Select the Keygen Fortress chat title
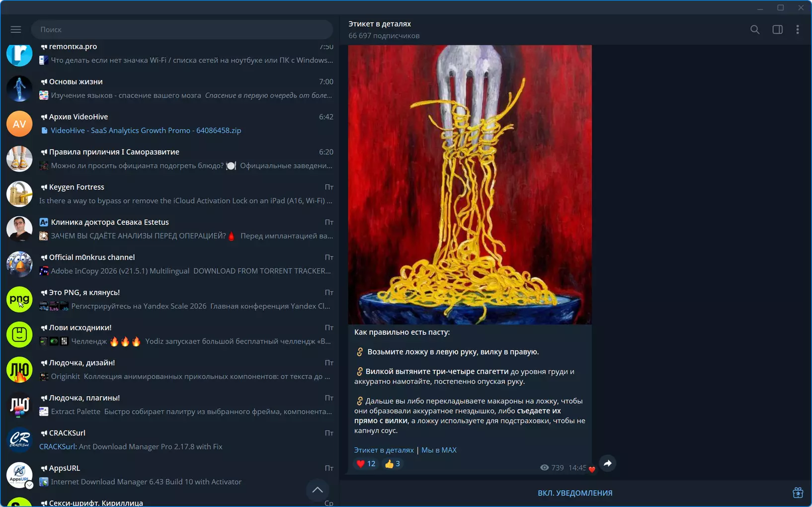 tap(77, 187)
